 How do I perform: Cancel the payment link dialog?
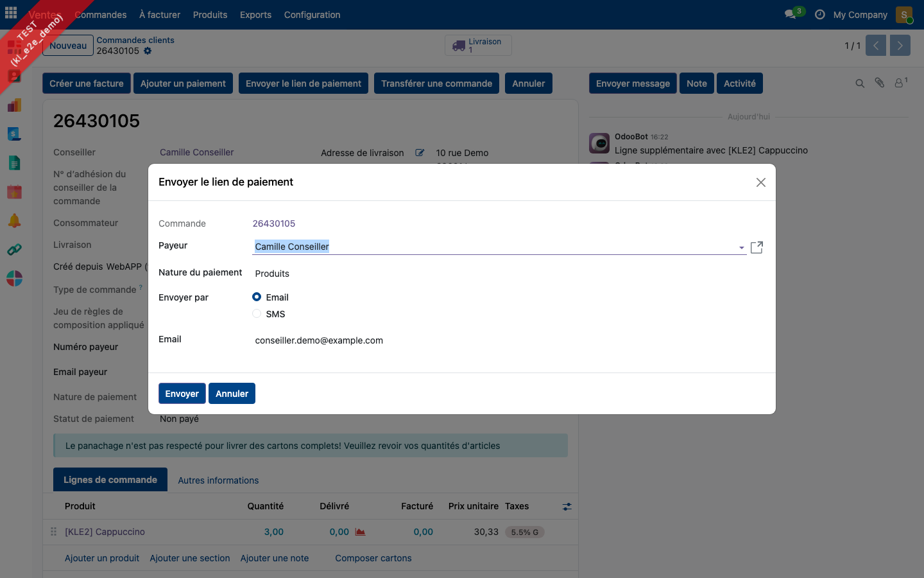click(232, 394)
